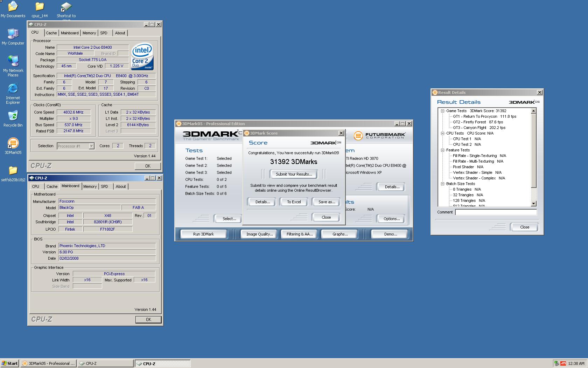The width and height of the screenshot is (588, 368).
Task: Open Memory tab in lower CPU-Z window
Action: pos(90,186)
